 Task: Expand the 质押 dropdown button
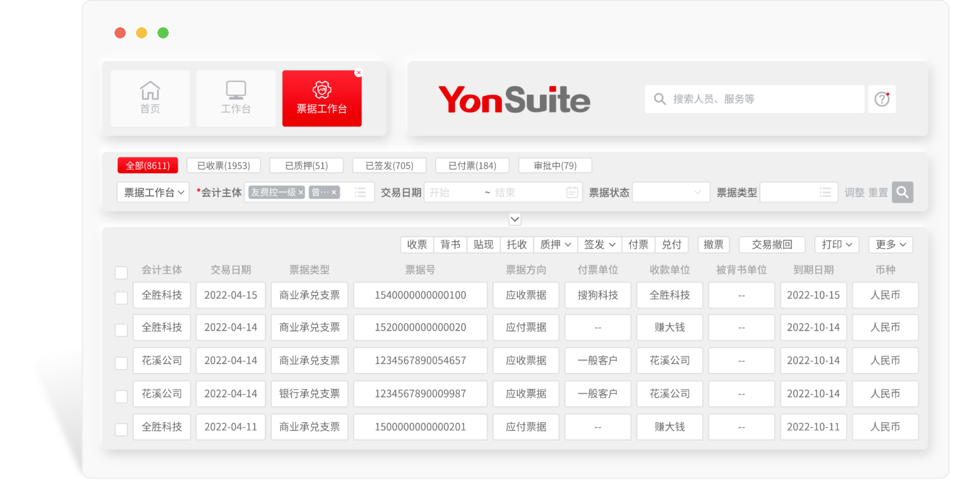point(555,245)
